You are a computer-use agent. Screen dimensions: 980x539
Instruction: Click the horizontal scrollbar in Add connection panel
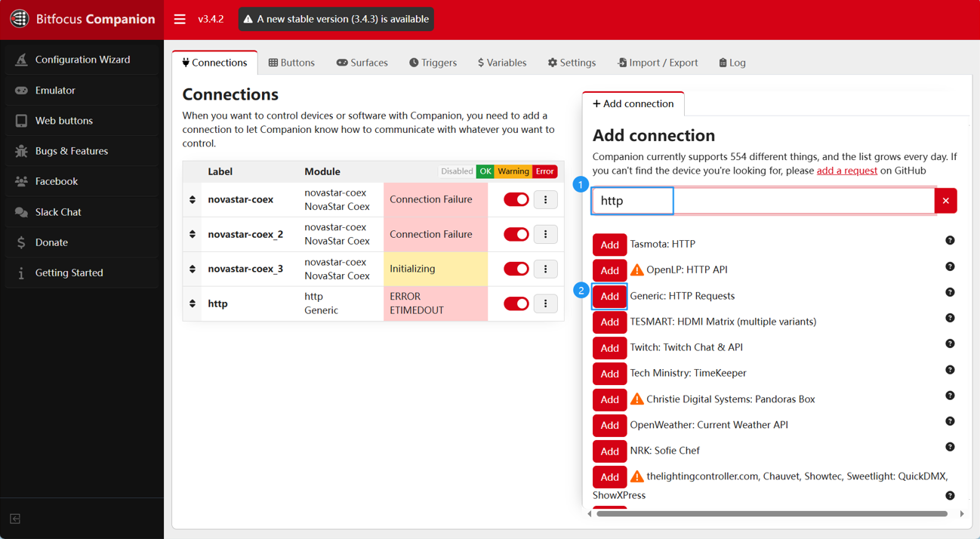pos(770,514)
